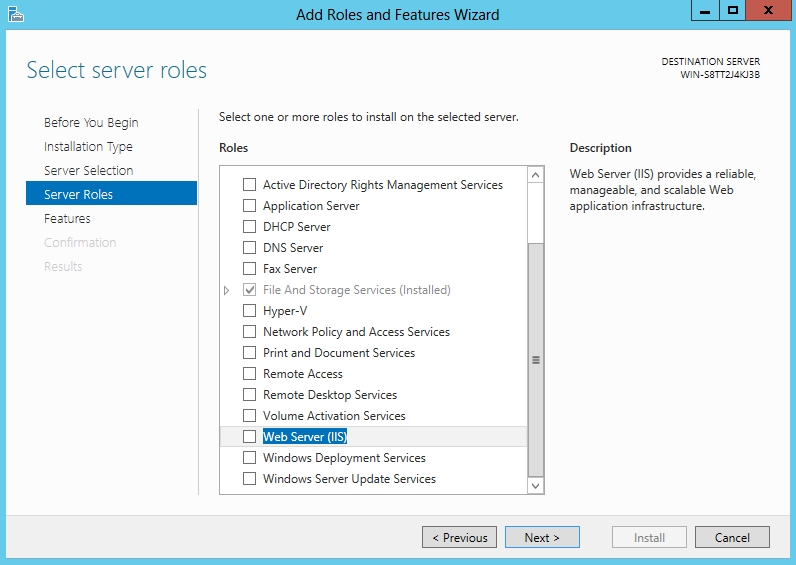Go back with Previous button
796x565 pixels.
coord(459,538)
